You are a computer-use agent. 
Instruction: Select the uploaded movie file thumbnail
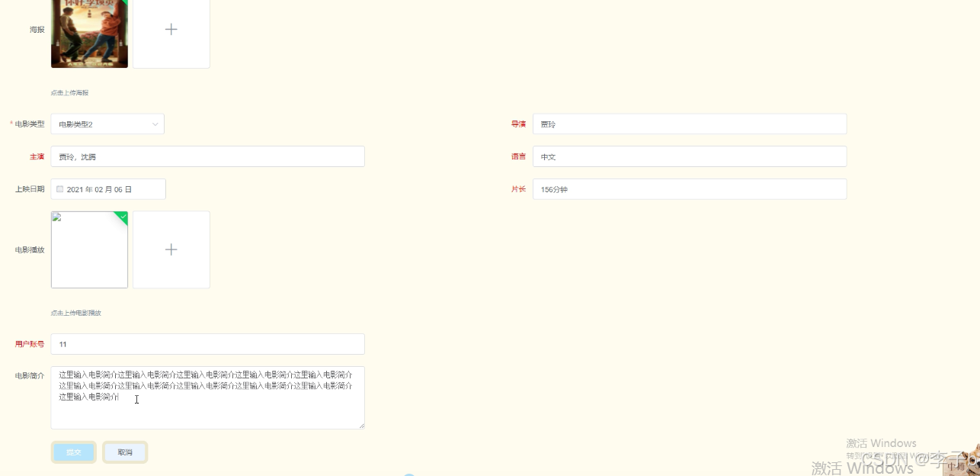pyautogui.click(x=89, y=249)
